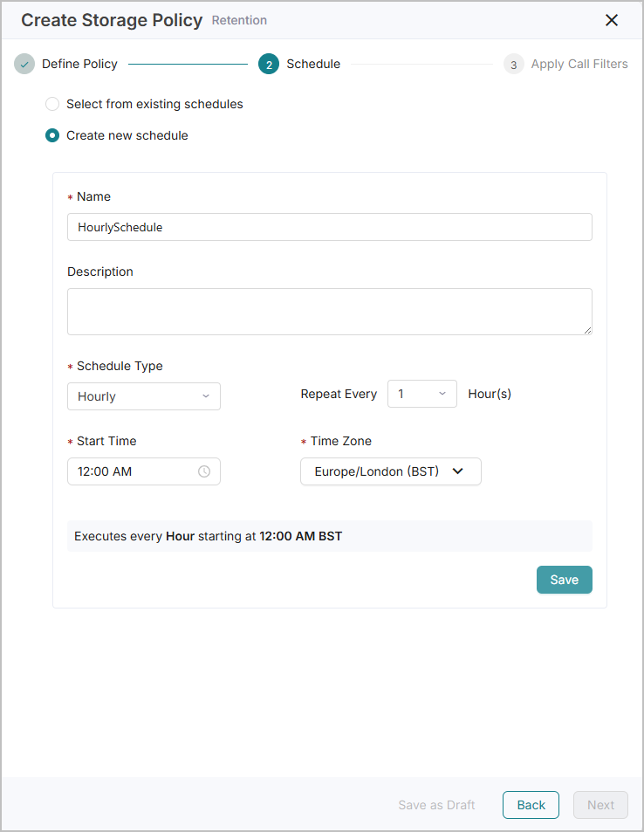The height and width of the screenshot is (832, 644).
Task: Choose the 'Create new schedule' radio button
Action: 52,135
